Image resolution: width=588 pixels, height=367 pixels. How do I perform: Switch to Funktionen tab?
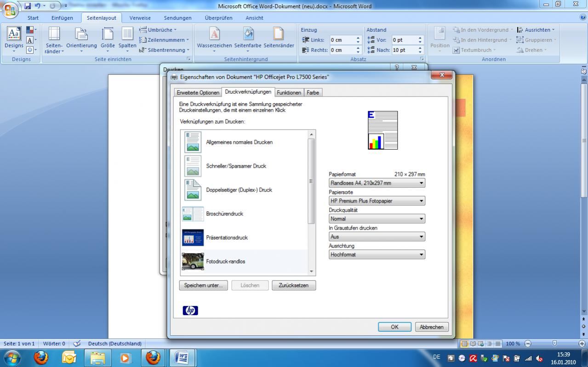[x=289, y=92]
